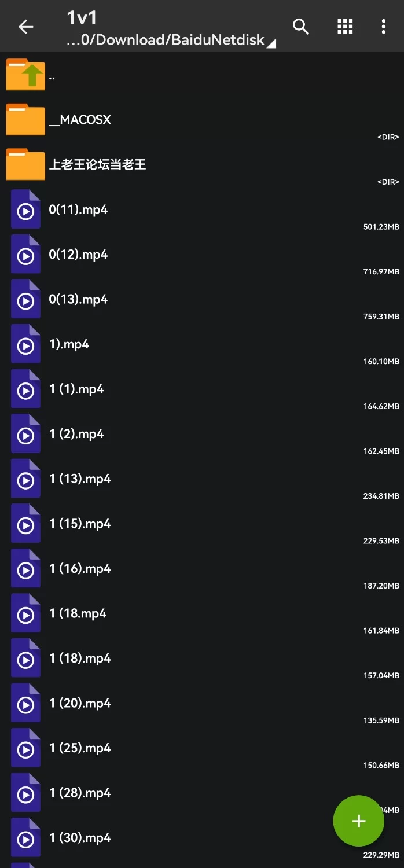Open the file 1 (30).mp4
The image size is (404, 868).
point(80,838)
